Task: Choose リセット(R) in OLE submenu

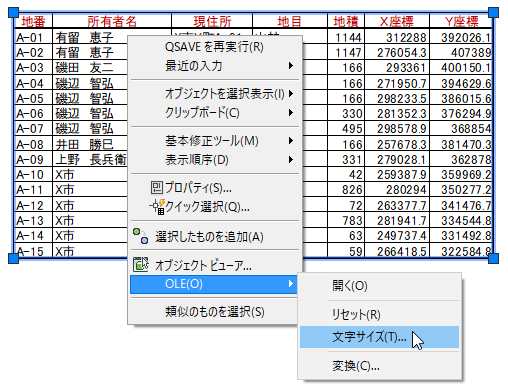Action: [379, 314]
